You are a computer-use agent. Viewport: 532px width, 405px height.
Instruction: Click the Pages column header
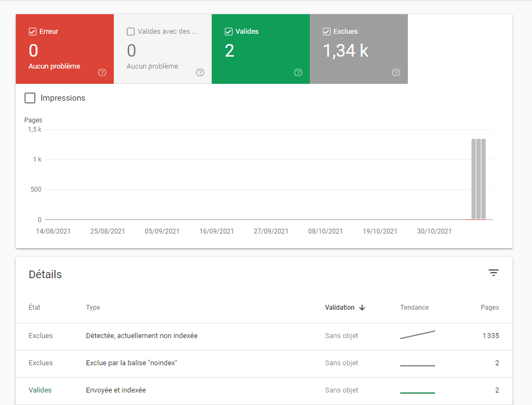click(490, 308)
